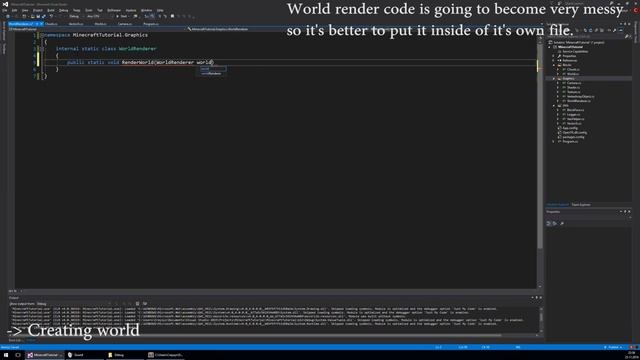Viewport: 640px width, 360px height.
Task: Select 'worldRenderer' autocomplete suggestion
Action: pyautogui.click(x=212, y=73)
